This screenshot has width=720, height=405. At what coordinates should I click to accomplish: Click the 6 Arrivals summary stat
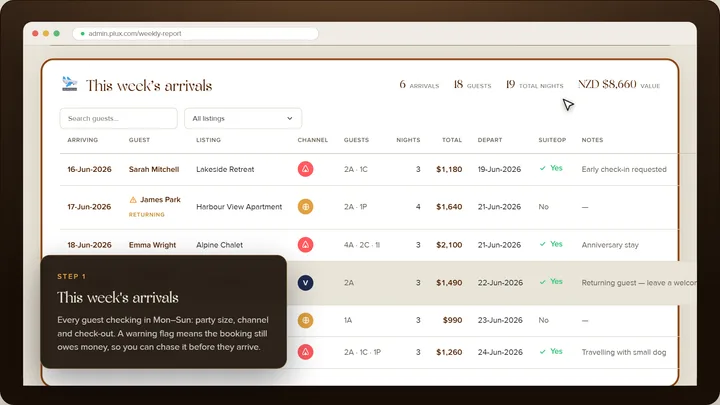coord(419,85)
